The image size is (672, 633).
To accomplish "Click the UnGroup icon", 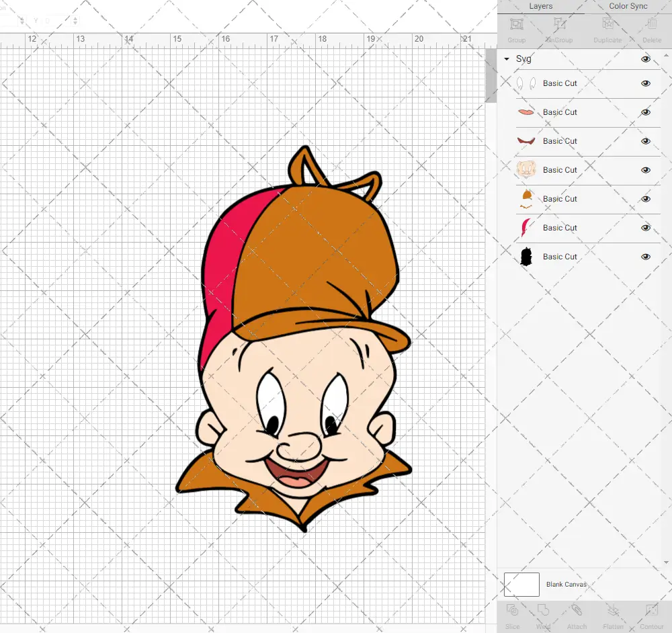I will pyautogui.click(x=560, y=24).
